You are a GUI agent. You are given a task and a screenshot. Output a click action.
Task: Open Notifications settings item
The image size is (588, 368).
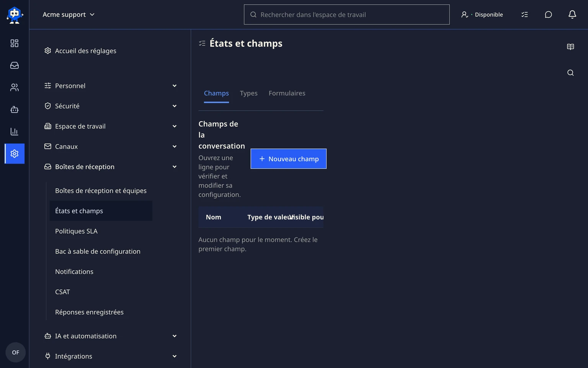[x=101, y=272]
